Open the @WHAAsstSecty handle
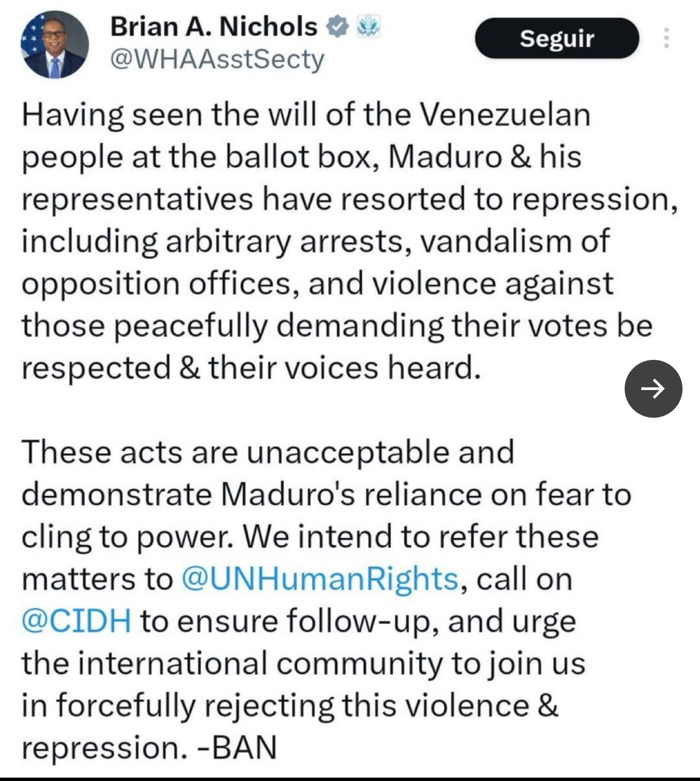Screen dimensions: 700x781 pyautogui.click(x=217, y=59)
